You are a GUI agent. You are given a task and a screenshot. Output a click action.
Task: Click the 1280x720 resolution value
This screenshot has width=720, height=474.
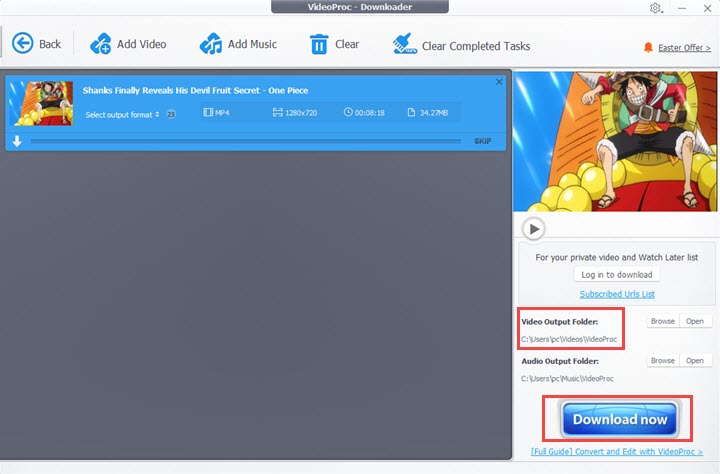301,113
